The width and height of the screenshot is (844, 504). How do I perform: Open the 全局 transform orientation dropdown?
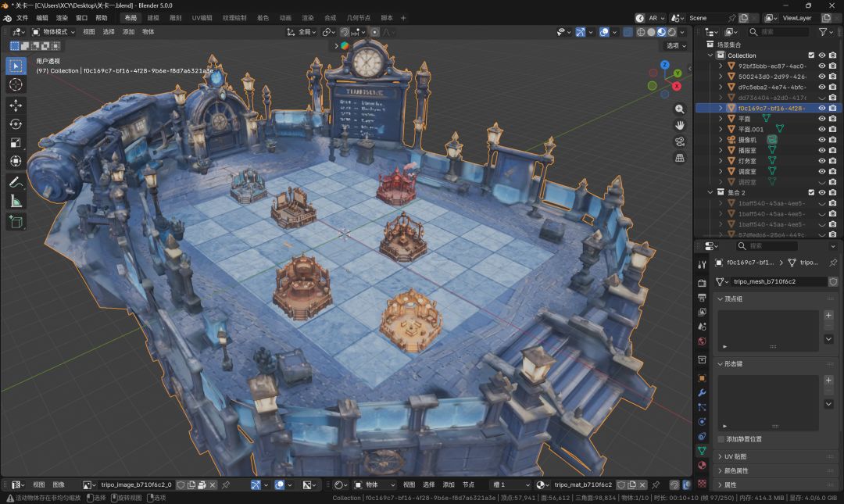(302, 32)
